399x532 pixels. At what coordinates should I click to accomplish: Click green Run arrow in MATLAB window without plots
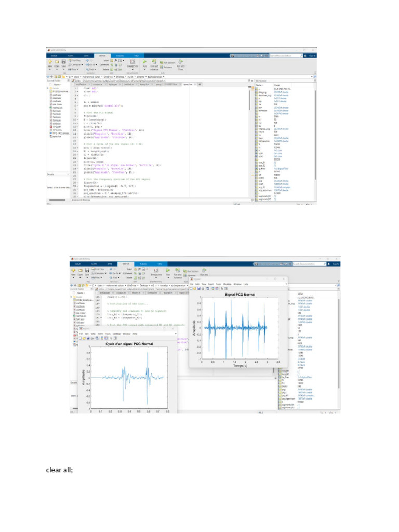[144, 61]
